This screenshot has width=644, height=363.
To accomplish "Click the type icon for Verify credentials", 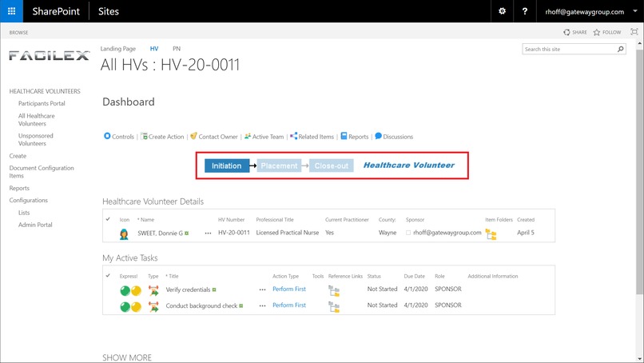I will [153, 291].
